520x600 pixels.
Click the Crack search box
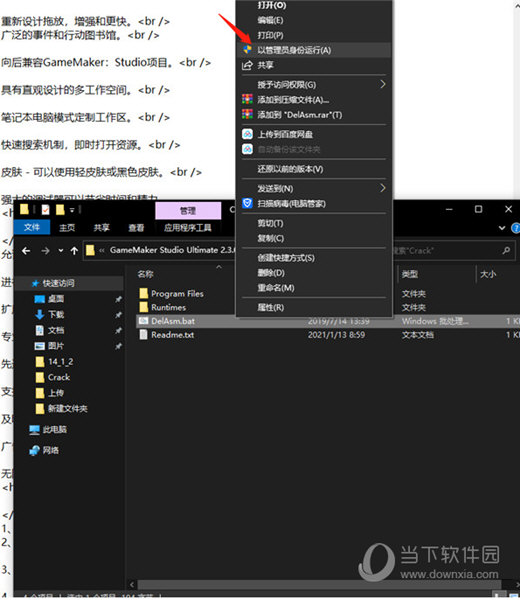tap(452, 251)
